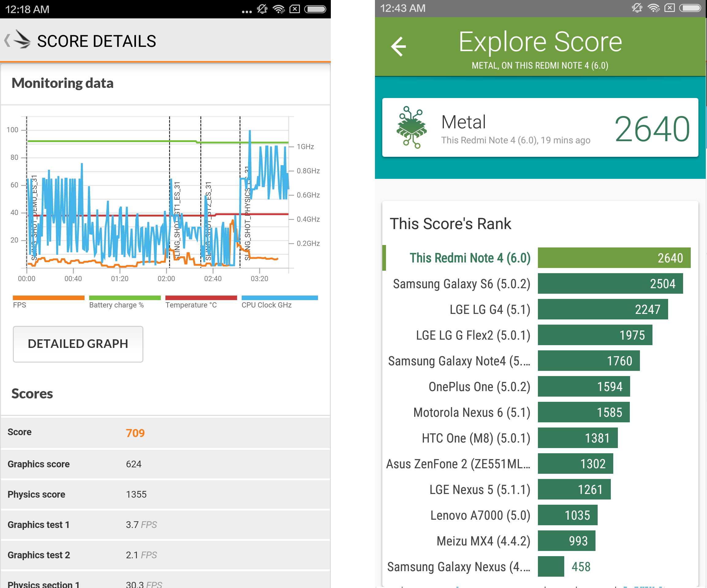Tap the SCORE DETAILS title
This screenshot has width=707, height=588.
click(x=96, y=41)
